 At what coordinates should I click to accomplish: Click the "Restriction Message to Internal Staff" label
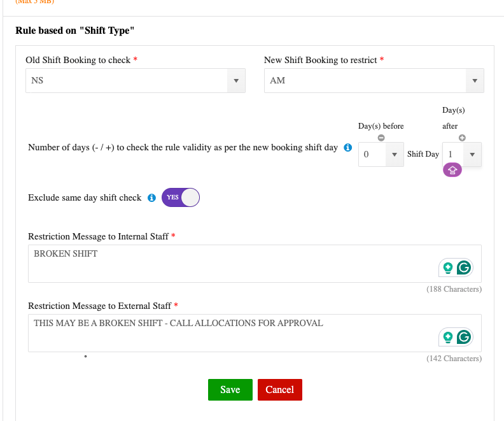tap(98, 236)
